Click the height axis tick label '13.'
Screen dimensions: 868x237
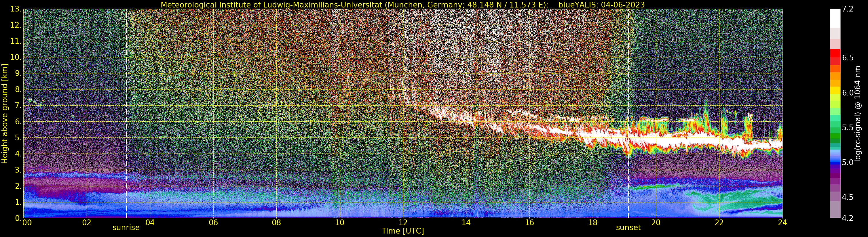pyautogui.click(x=16, y=9)
